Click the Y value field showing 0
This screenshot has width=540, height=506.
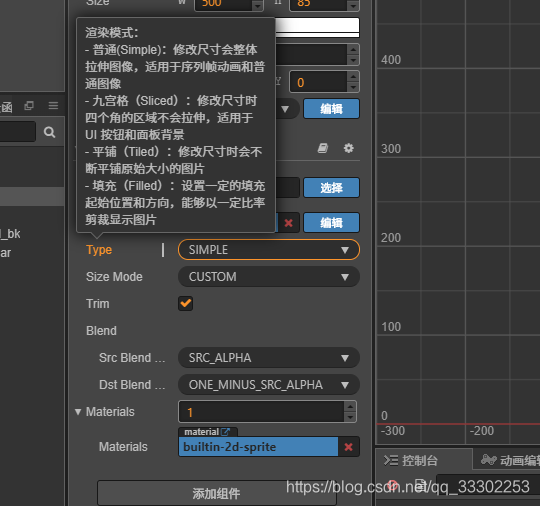tap(318, 82)
